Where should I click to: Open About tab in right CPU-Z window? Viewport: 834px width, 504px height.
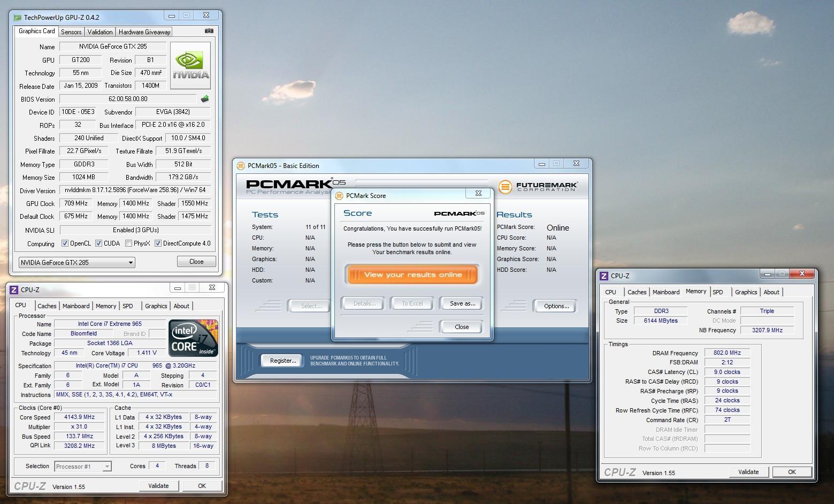point(771,292)
